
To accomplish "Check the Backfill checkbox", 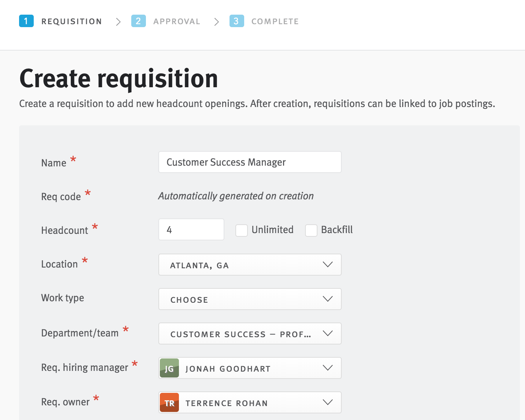I will 311,231.
